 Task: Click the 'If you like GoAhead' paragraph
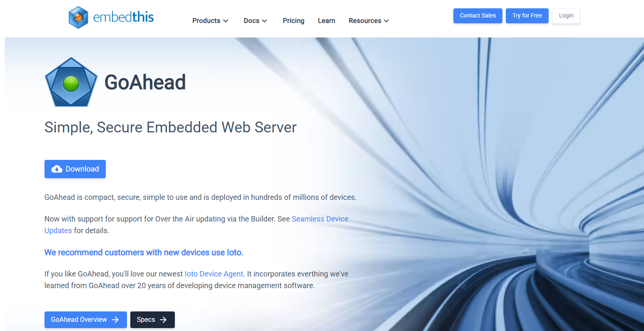(x=196, y=280)
